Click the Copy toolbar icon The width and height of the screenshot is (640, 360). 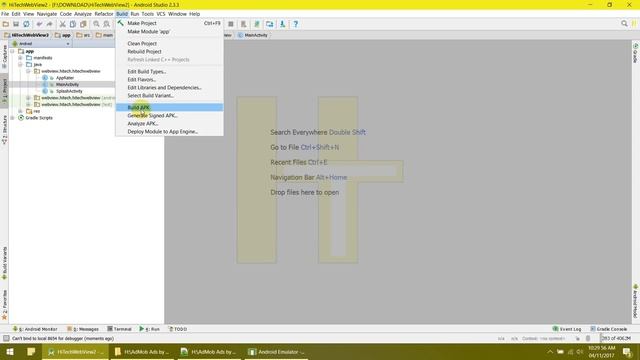pos(73,24)
